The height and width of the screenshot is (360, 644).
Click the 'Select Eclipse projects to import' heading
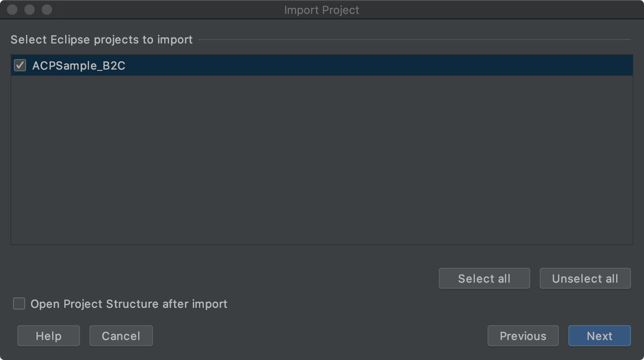coord(101,40)
